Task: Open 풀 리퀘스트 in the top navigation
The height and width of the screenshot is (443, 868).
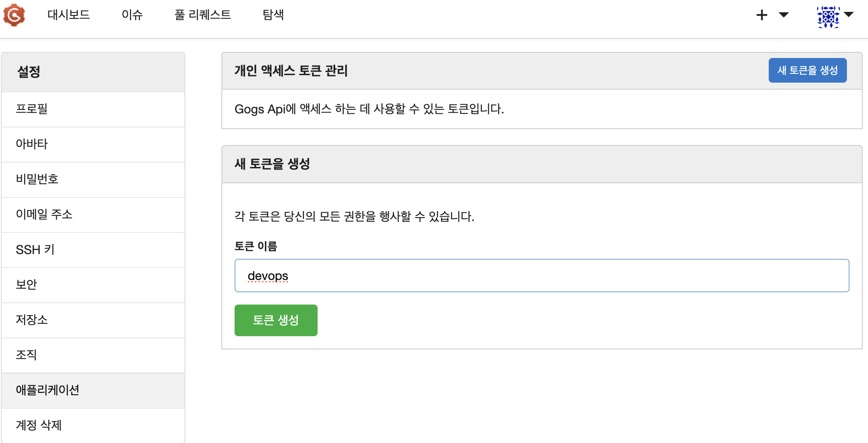Action: click(x=203, y=15)
